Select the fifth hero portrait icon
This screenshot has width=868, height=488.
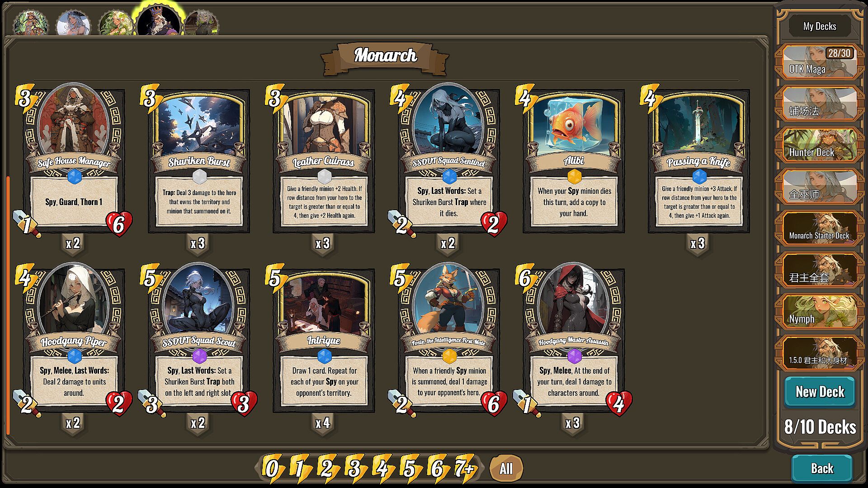click(x=201, y=23)
